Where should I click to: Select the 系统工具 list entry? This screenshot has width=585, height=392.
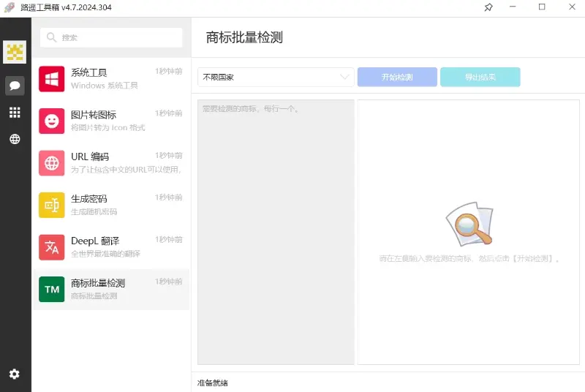[111, 79]
